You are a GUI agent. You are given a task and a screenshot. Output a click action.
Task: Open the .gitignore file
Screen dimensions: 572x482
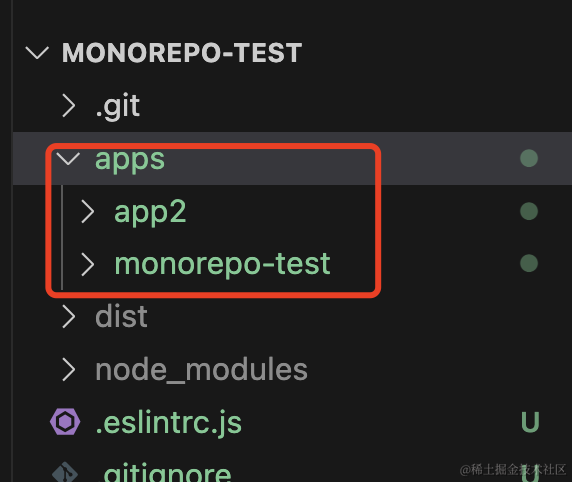[164, 474]
